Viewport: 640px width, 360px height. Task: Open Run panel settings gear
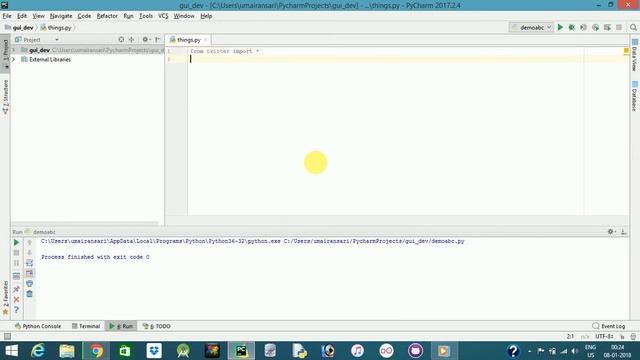pos(611,231)
